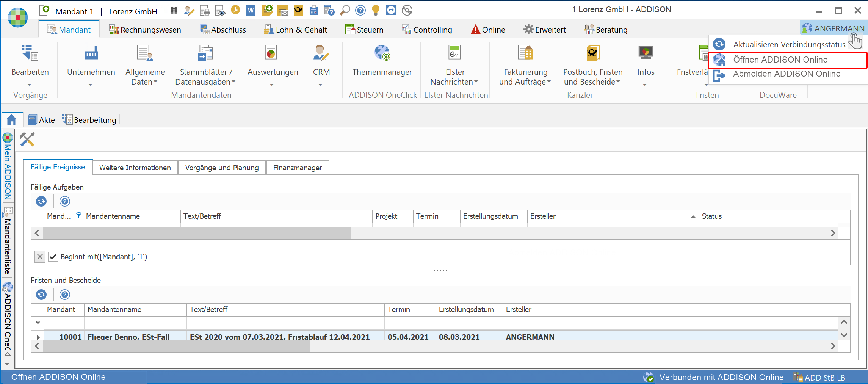Open the Erweitert ribbon tab

coord(545,30)
